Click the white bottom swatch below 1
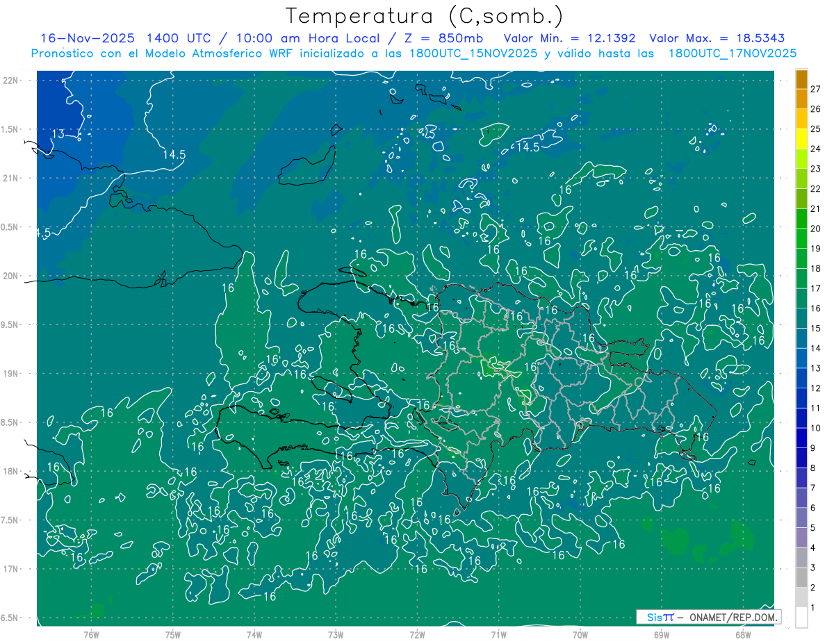Viewport: 834px width, 644px height. click(x=801, y=618)
